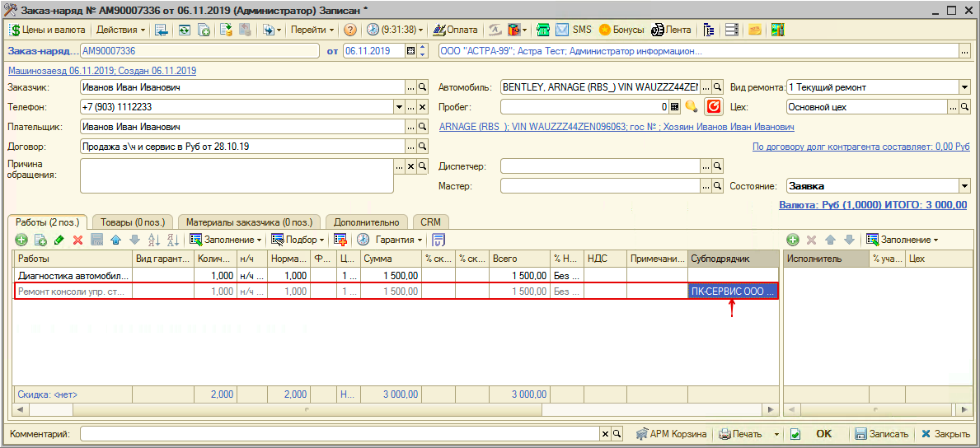980x448 pixels.
Task: Click the yellow note icon in top toolbar
Action: (x=755, y=30)
